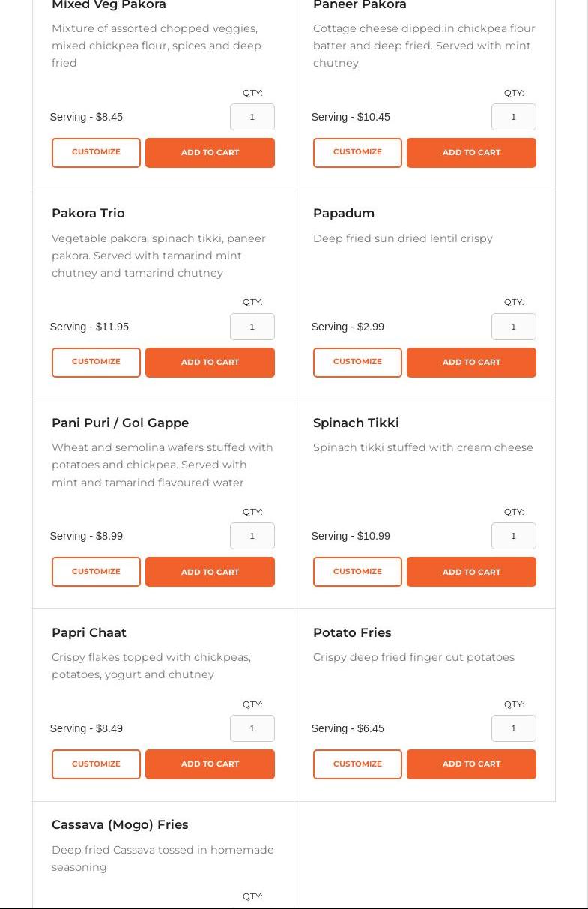This screenshot has height=909, width=588.
Task: Add Paneer Pakora to cart
Action: (x=471, y=153)
